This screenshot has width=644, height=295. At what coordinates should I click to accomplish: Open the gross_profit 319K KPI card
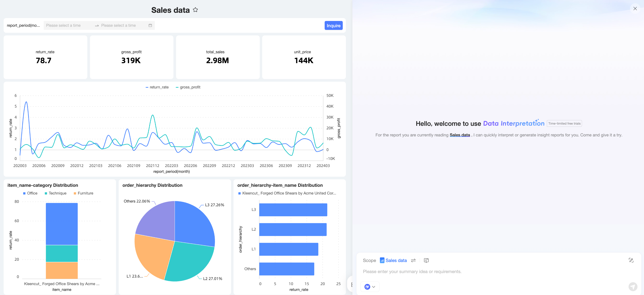point(131,57)
